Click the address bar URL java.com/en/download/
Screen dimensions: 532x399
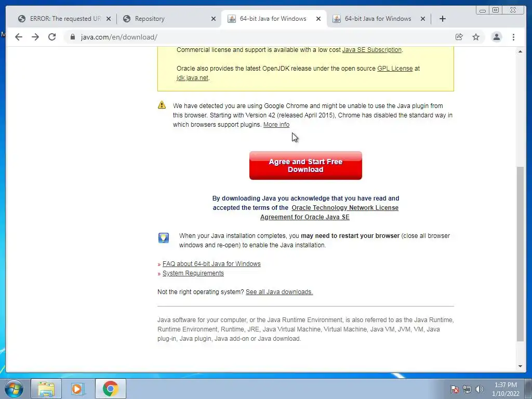(119, 37)
